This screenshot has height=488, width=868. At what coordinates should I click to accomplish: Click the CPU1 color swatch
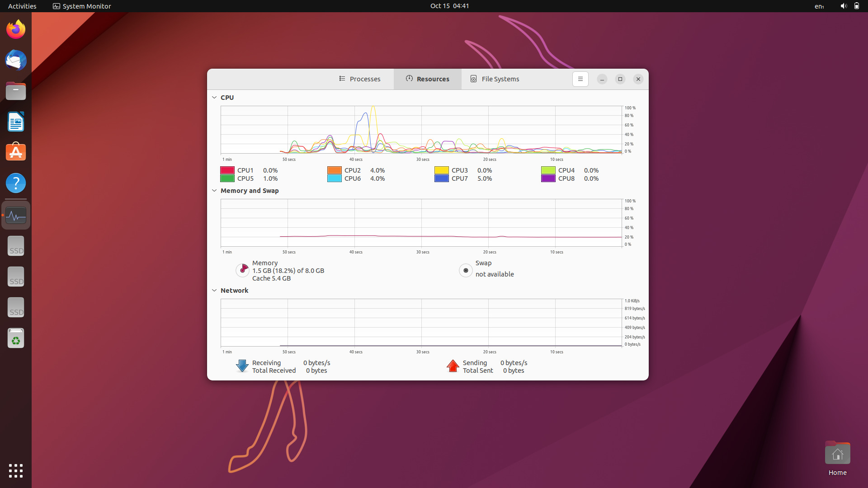click(x=227, y=170)
